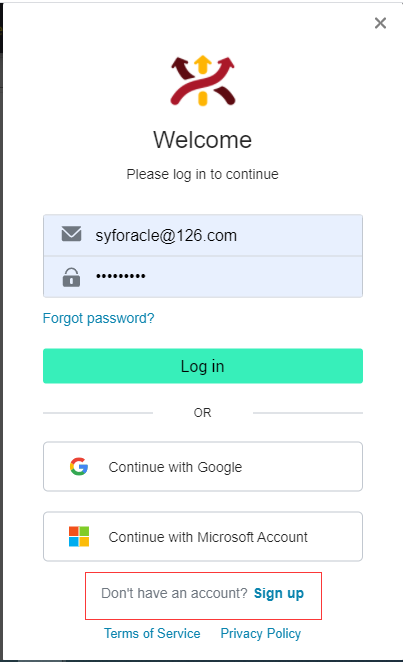Click the OR separator label

coord(203,412)
